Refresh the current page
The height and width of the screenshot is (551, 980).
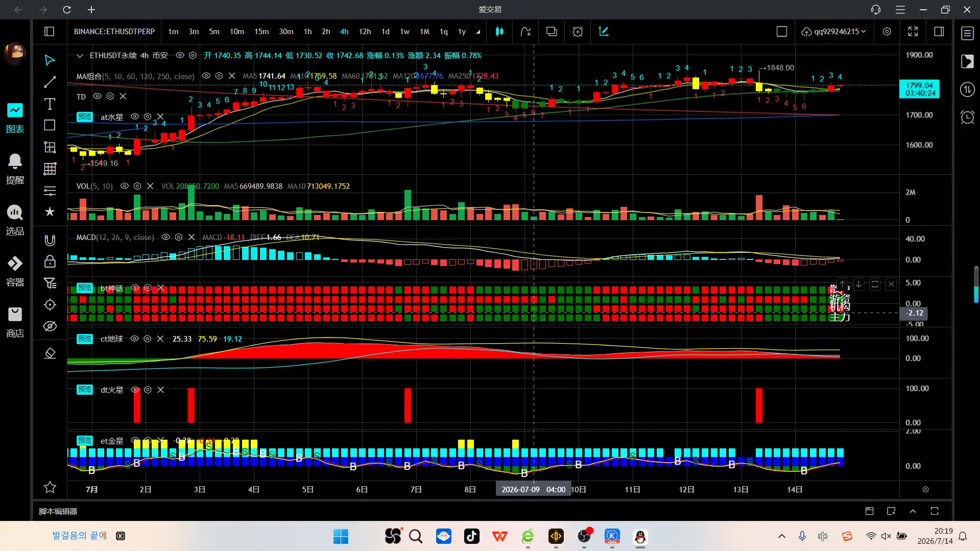click(x=67, y=10)
